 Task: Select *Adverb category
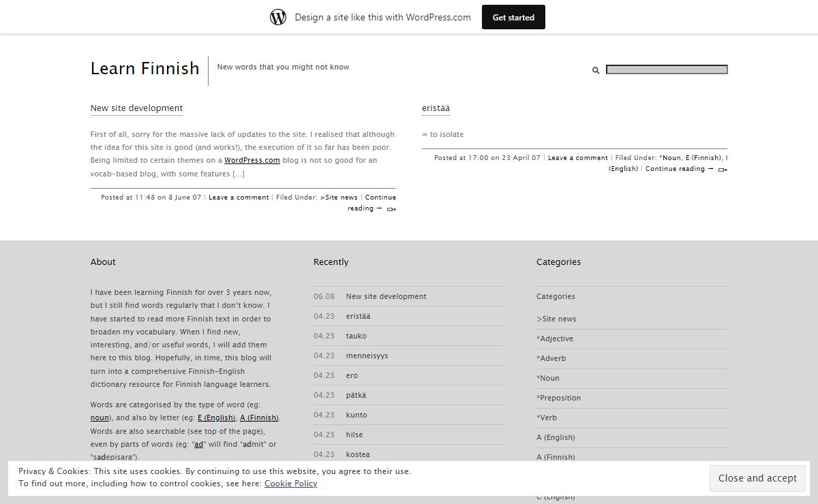click(551, 358)
